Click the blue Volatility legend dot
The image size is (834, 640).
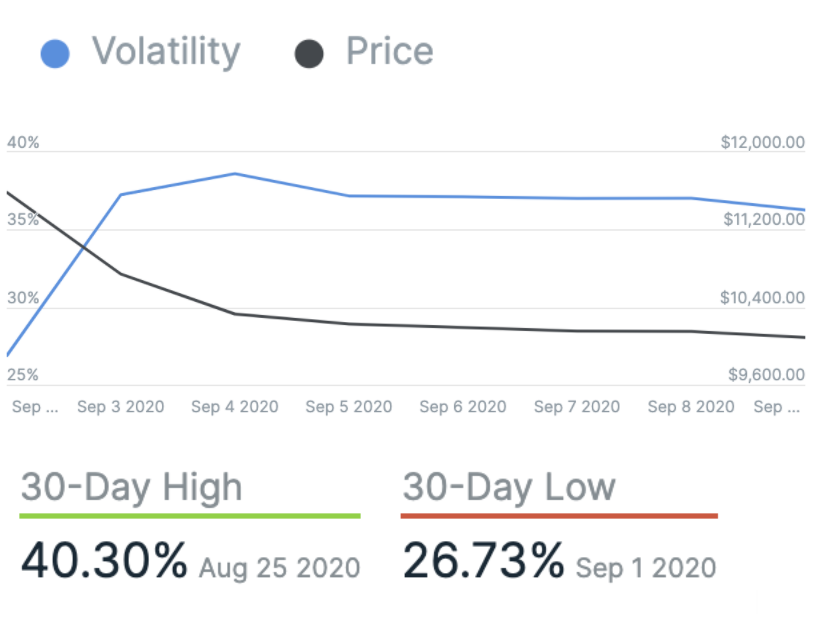coord(55,54)
